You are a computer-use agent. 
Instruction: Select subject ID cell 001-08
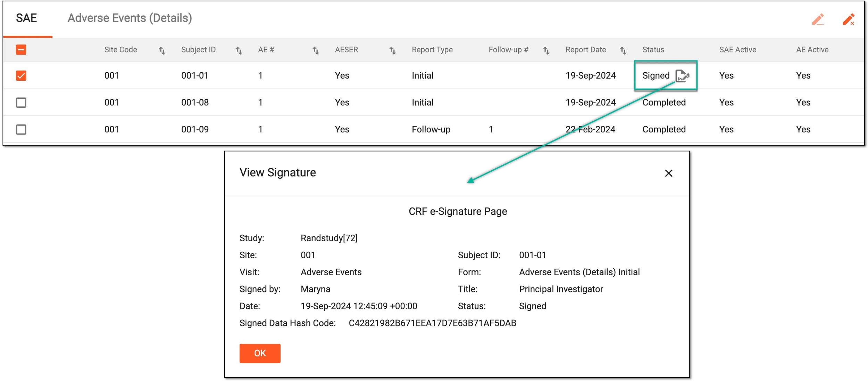195,103
